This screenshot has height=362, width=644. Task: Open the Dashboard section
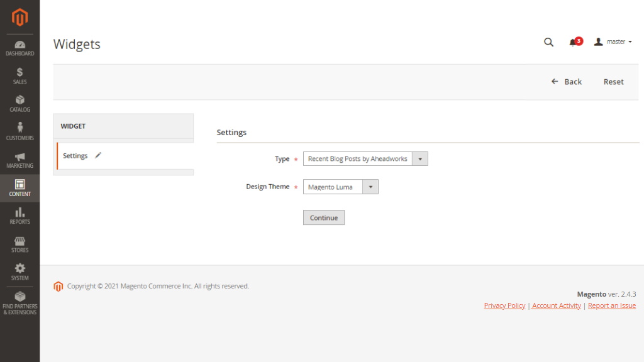[19, 48]
